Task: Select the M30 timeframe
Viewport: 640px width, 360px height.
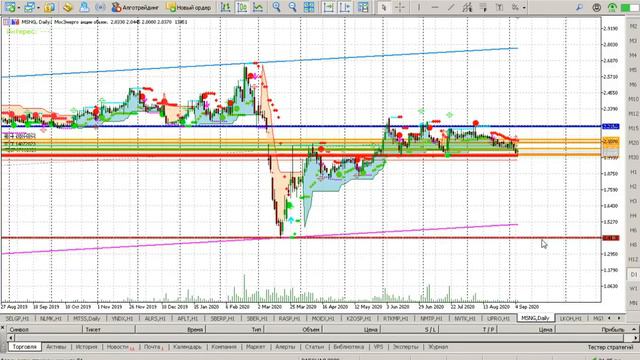Action: pyautogui.click(x=633, y=157)
